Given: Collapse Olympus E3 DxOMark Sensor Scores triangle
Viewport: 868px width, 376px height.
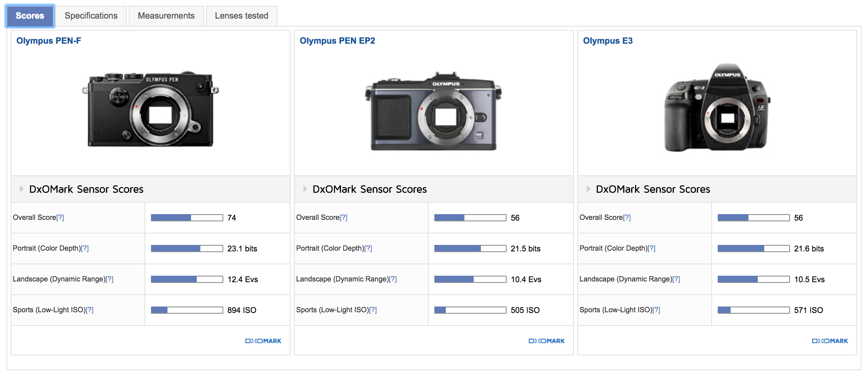Looking at the screenshot, I should [588, 189].
